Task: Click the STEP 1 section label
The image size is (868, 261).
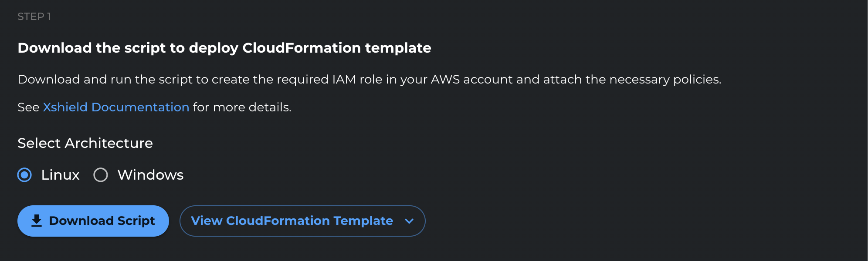Action: (x=34, y=16)
